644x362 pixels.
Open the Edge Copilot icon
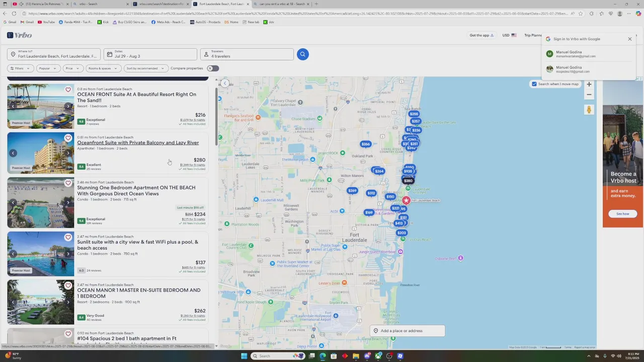[638, 14]
